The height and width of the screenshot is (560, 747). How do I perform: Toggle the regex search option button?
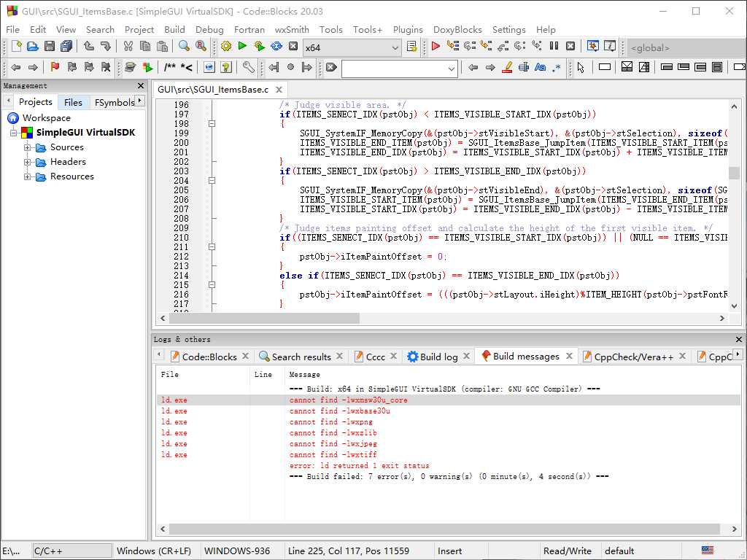[x=557, y=67]
